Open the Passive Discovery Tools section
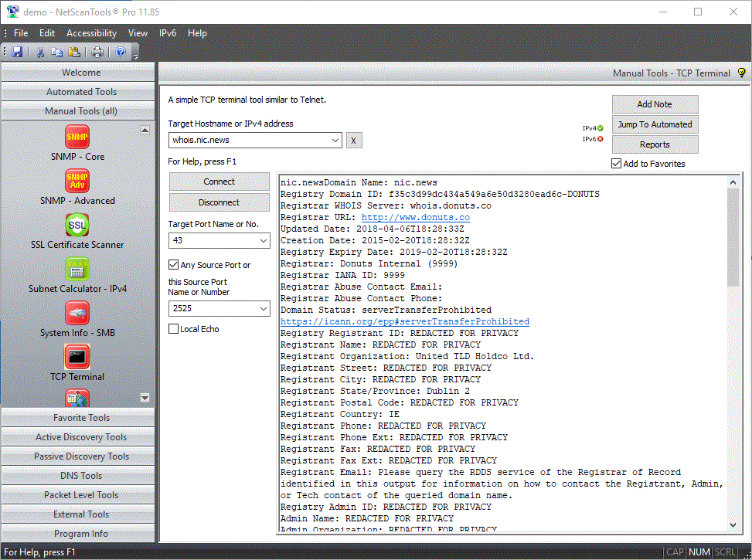Image resolution: width=752 pixels, height=560 pixels. (78, 456)
